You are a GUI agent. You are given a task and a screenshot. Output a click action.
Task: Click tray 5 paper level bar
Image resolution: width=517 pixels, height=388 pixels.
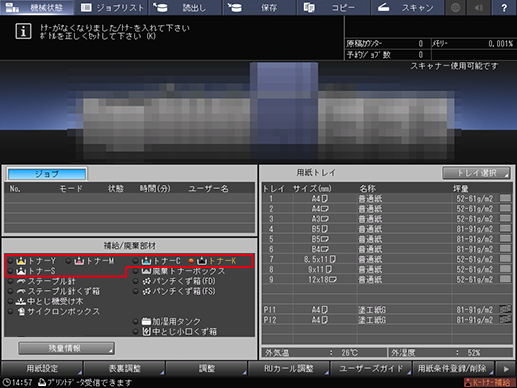click(505, 238)
